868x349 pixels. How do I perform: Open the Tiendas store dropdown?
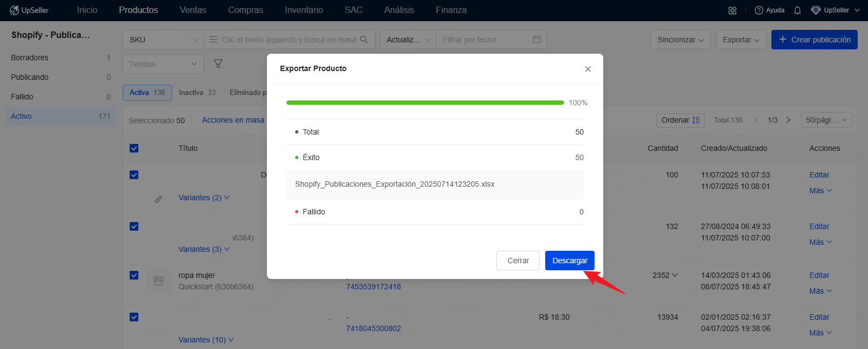coord(163,64)
